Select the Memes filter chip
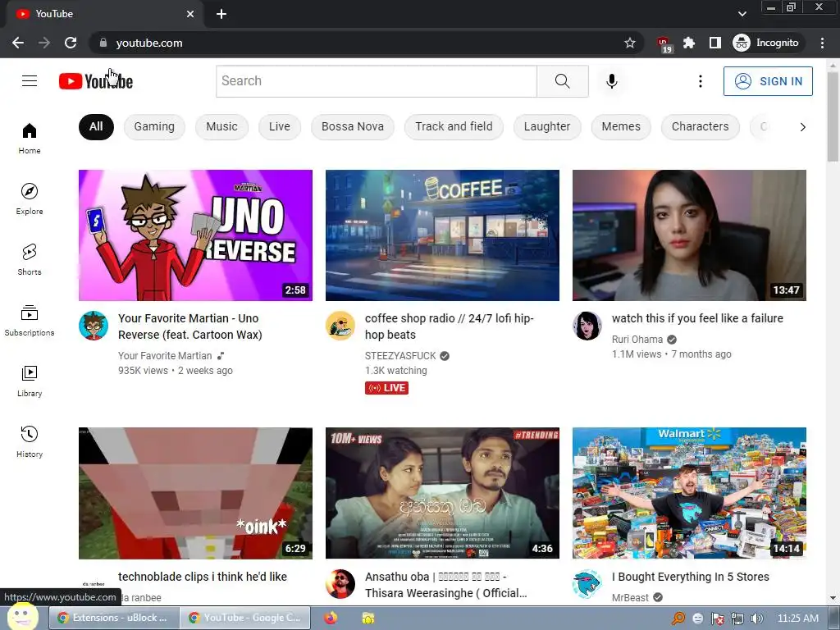 pos(621,127)
